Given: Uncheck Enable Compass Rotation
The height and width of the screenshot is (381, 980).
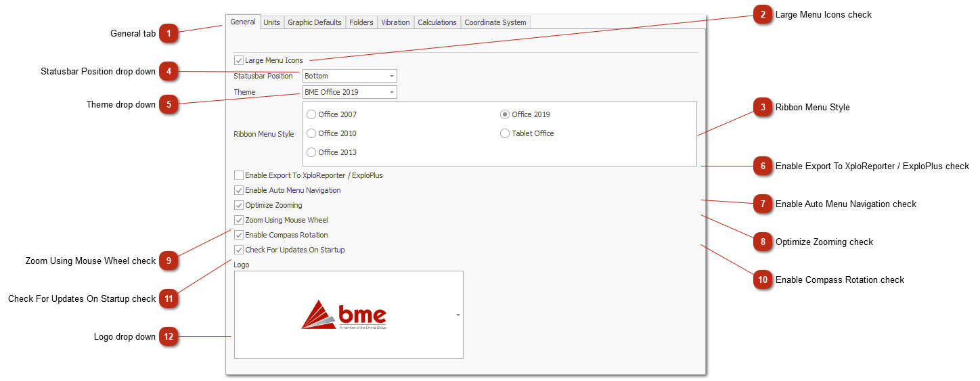Looking at the screenshot, I should pyautogui.click(x=239, y=235).
